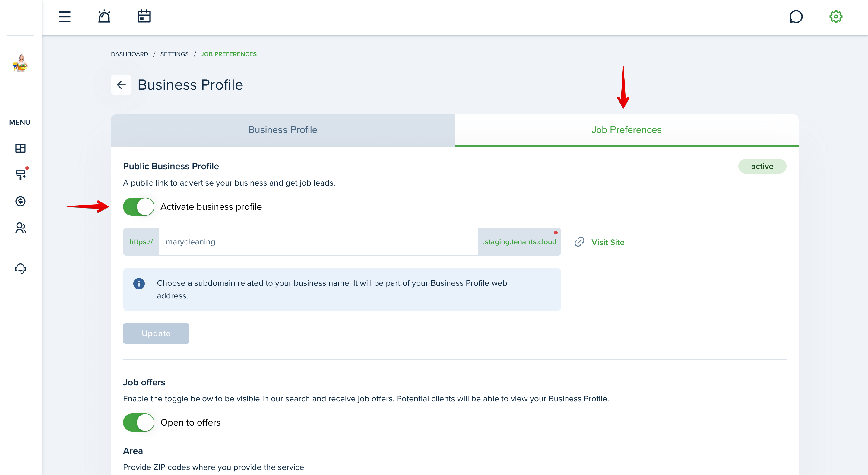The image size is (868, 475).
Task: Go to DASHBOARD breadcrumb
Action: click(x=129, y=54)
